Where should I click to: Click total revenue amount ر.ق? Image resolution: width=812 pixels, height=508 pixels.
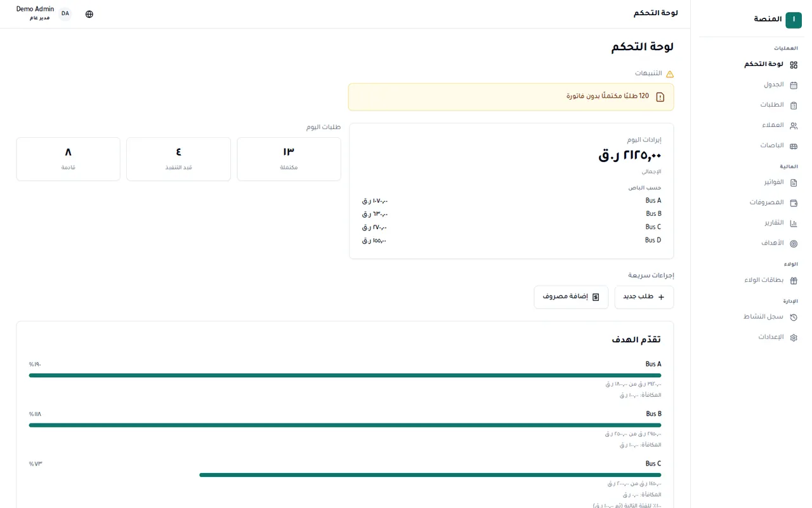[630, 155]
